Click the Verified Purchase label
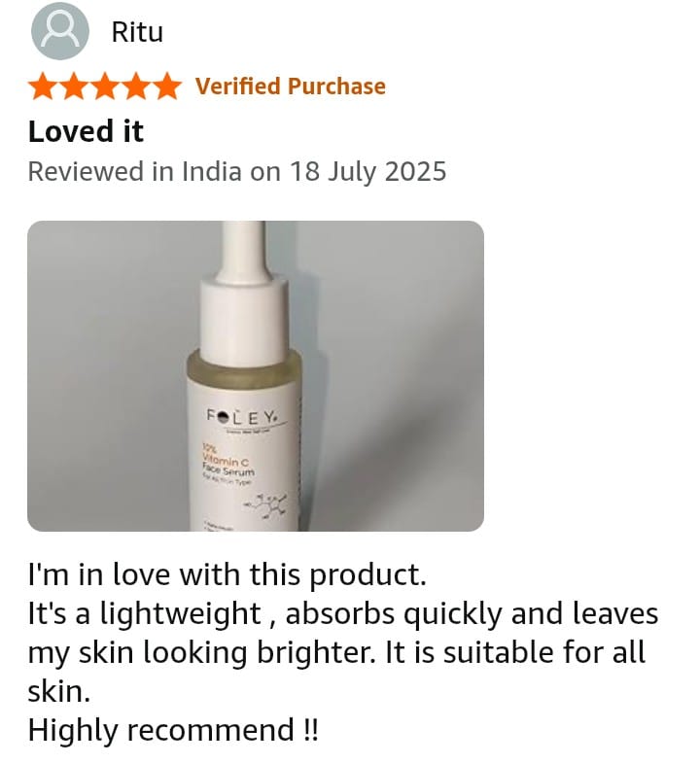The height and width of the screenshot is (764, 700). [x=291, y=87]
